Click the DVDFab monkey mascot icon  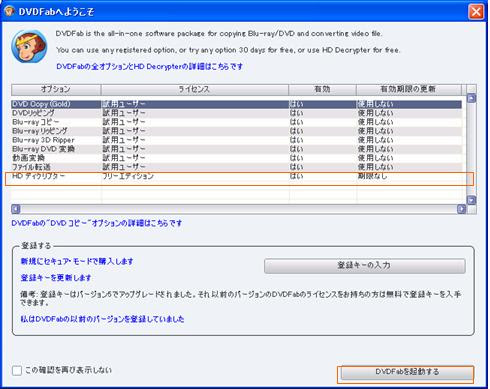tap(29, 46)
